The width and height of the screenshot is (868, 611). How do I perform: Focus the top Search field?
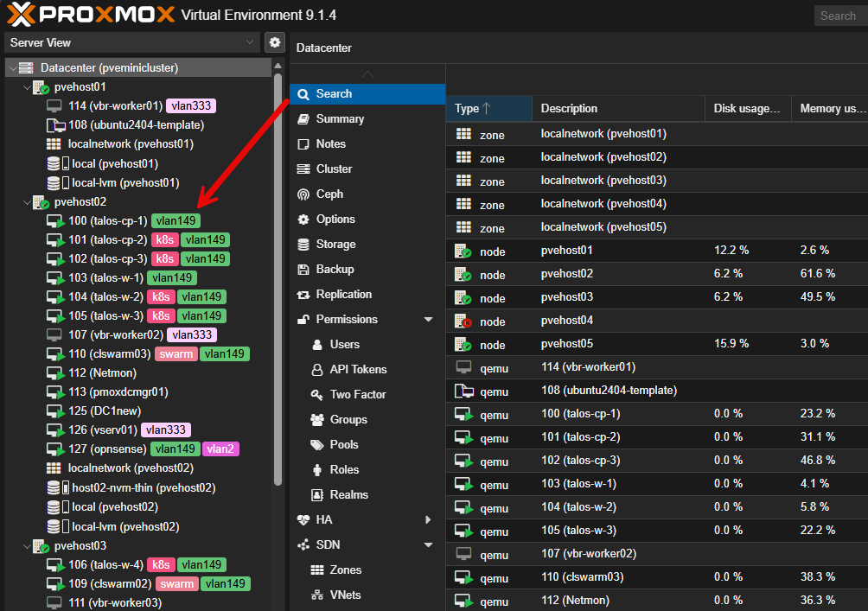coord(841,16)
